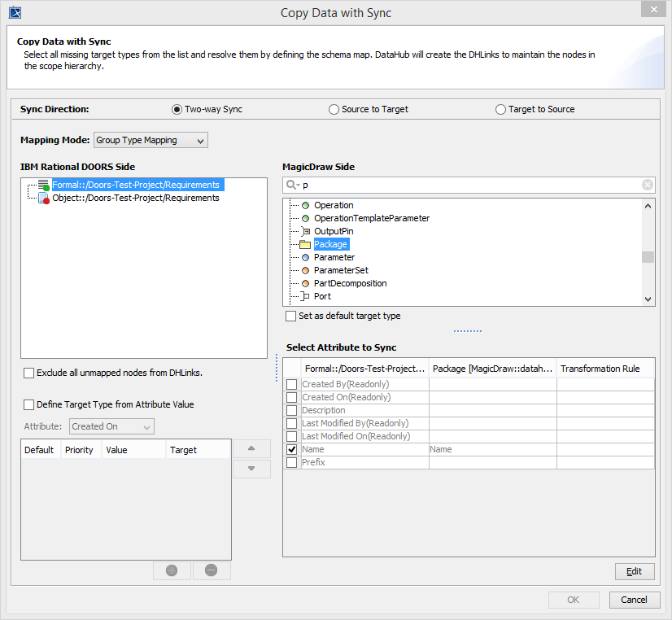The height and width of the screenshot is (620, 672).
Task: Click the Package folder icon in type list
Action: 305,244
